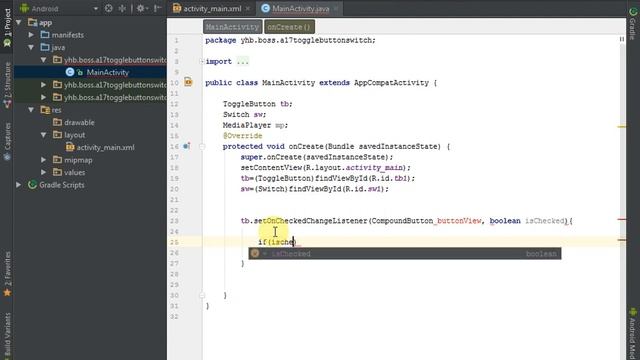Click override gutter icon at line 16
Screen dimensions: 640x360
pyautogui.click(x=187, y=146)
